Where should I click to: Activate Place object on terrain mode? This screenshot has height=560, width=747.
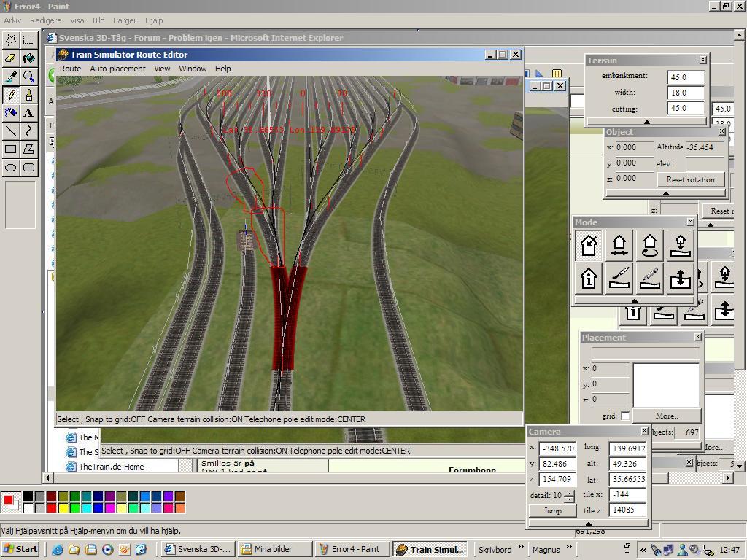(681, 245)
